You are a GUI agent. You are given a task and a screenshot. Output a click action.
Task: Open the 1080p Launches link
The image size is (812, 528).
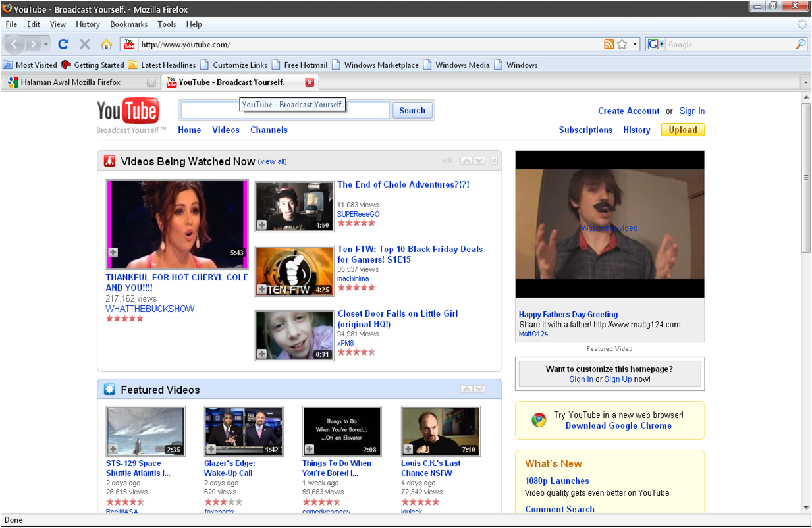tap(557, 481)
